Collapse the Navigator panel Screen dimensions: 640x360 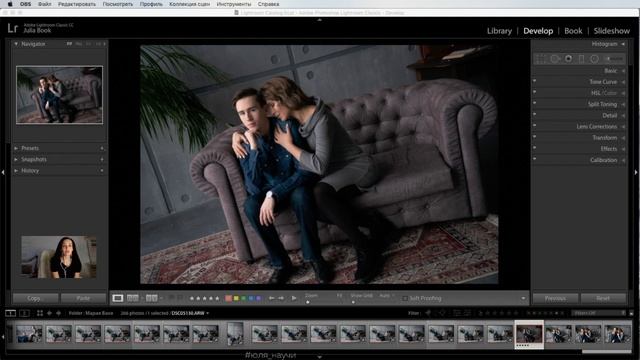point(16,44)
